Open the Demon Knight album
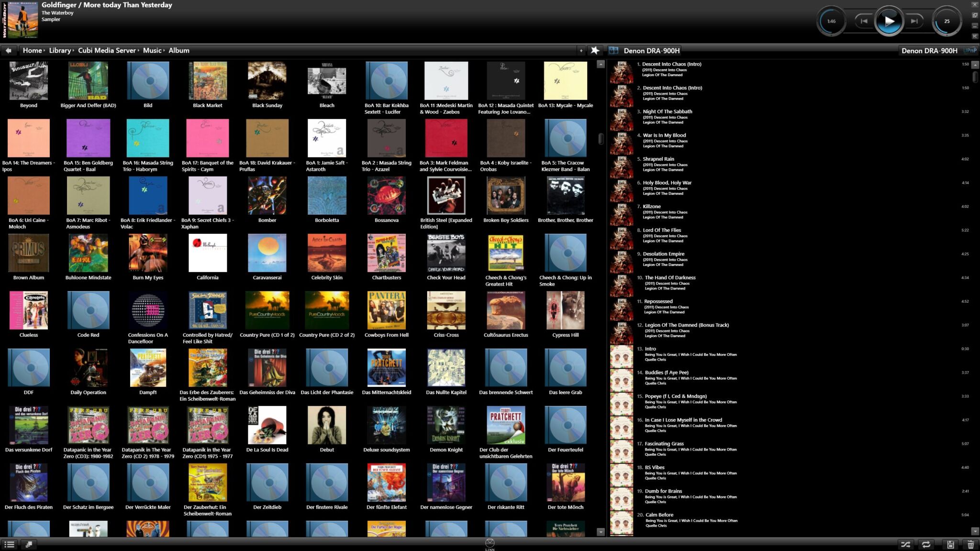Screen dimensions: 980x551 point(446,430)
